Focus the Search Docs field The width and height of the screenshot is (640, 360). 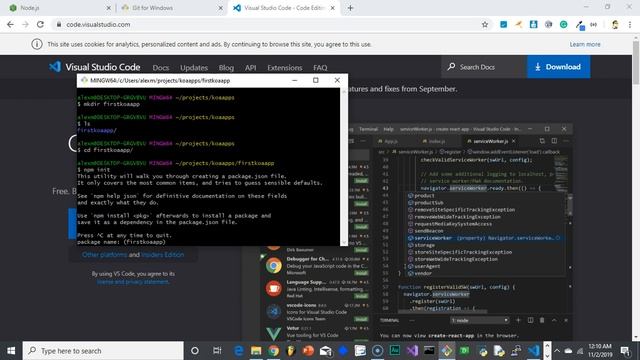484,67
